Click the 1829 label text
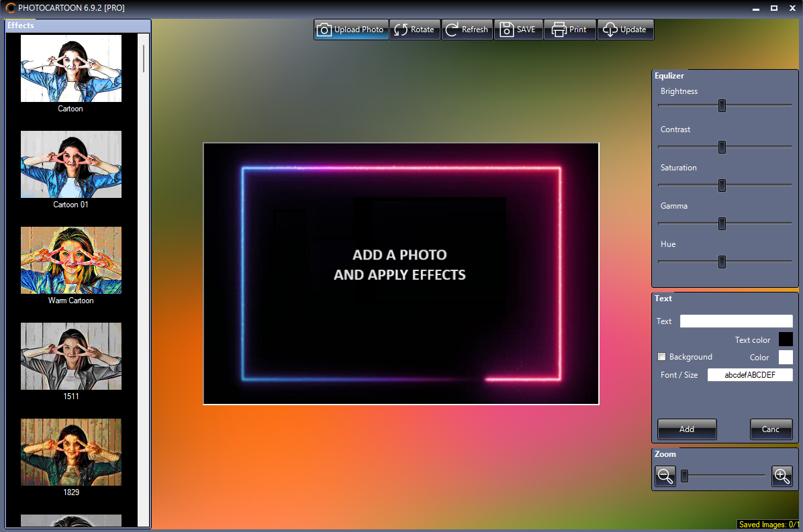 pos(71,492)
